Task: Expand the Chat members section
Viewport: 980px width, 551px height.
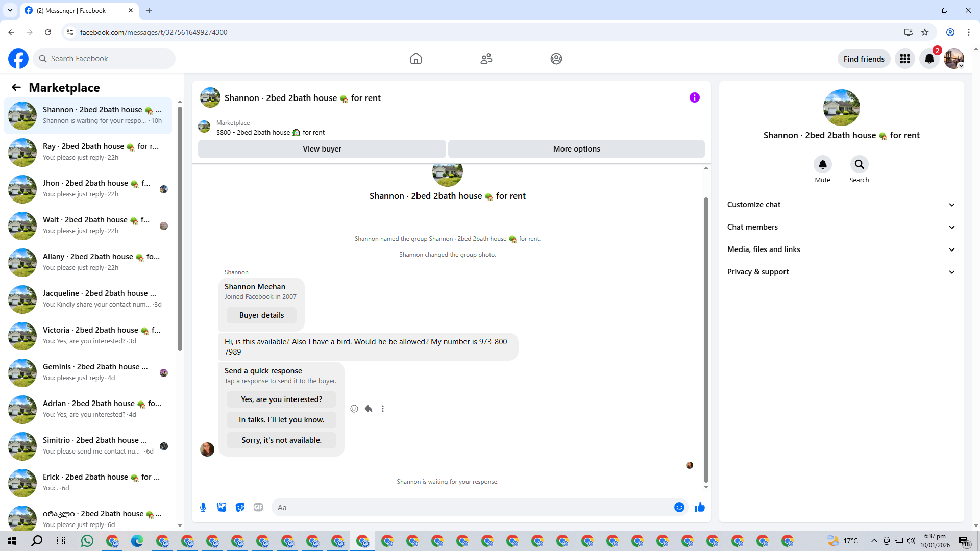Action: pyautogui.click(x=841, y=227)
